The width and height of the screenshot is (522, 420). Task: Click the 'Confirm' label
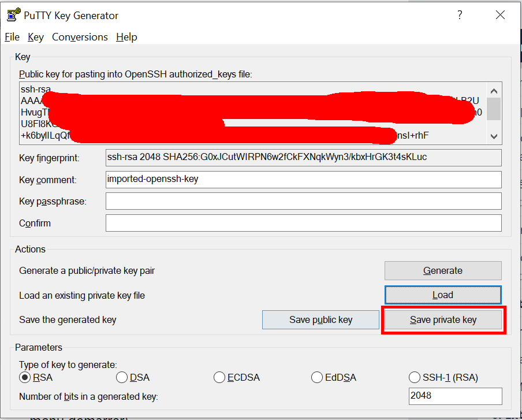[35, 223]
